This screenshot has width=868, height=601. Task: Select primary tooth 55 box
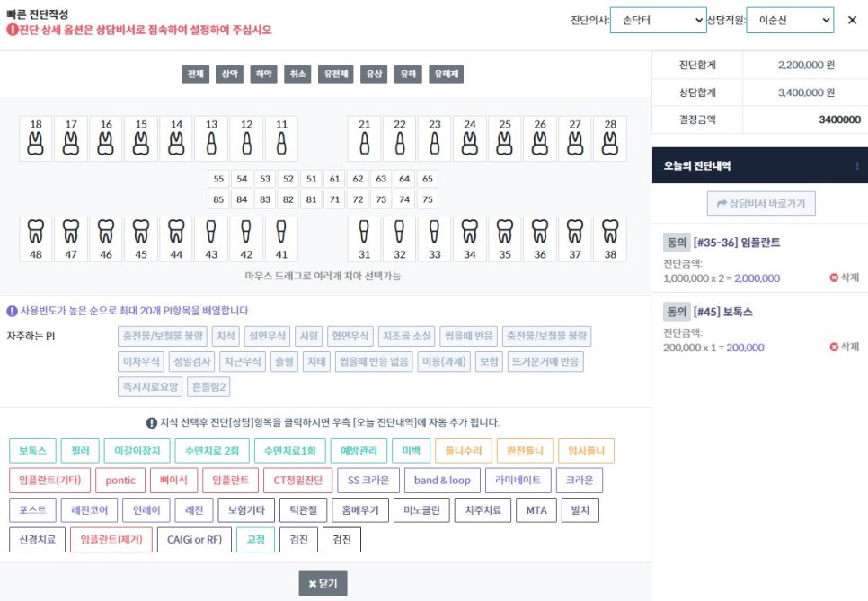point(218,179)
